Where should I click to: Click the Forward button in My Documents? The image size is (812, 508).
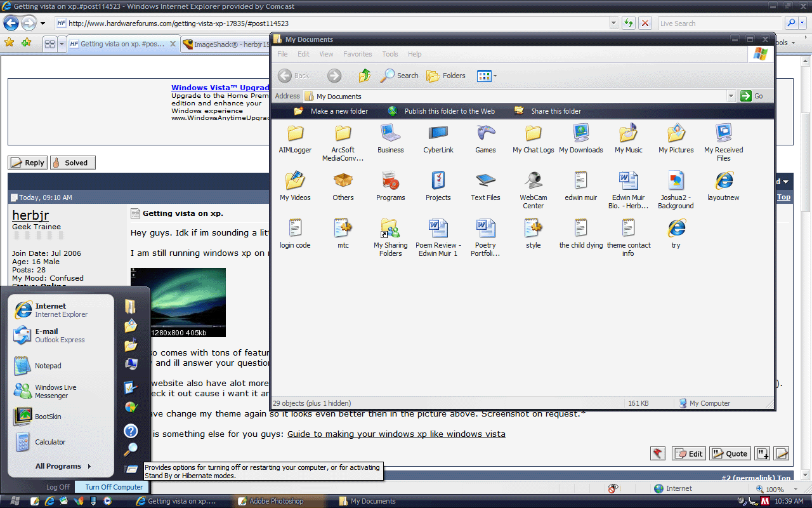(334, 76)
